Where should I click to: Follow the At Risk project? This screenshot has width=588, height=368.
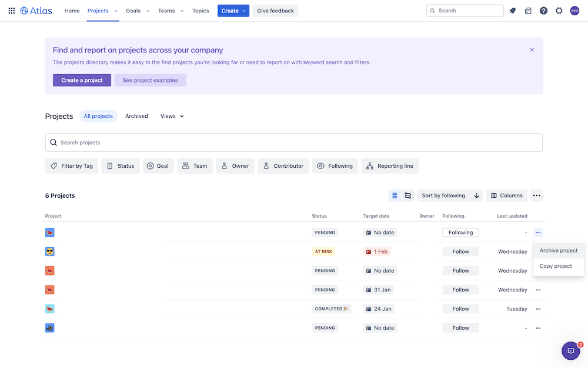point(460,251)
